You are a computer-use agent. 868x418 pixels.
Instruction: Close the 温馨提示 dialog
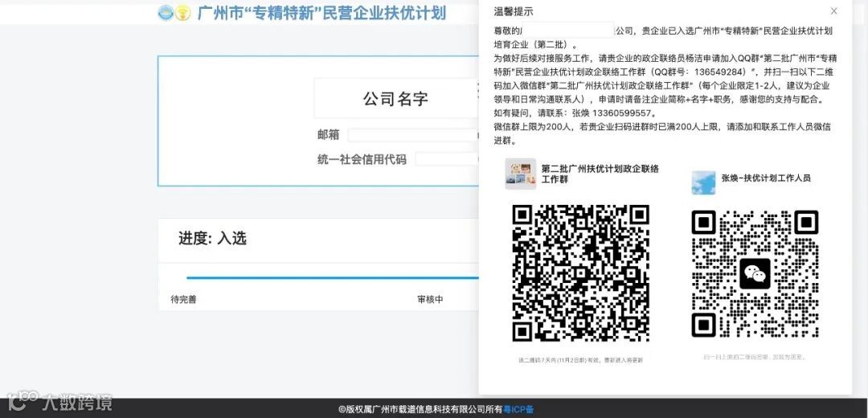pyautogui.click(x=833, y=11)
